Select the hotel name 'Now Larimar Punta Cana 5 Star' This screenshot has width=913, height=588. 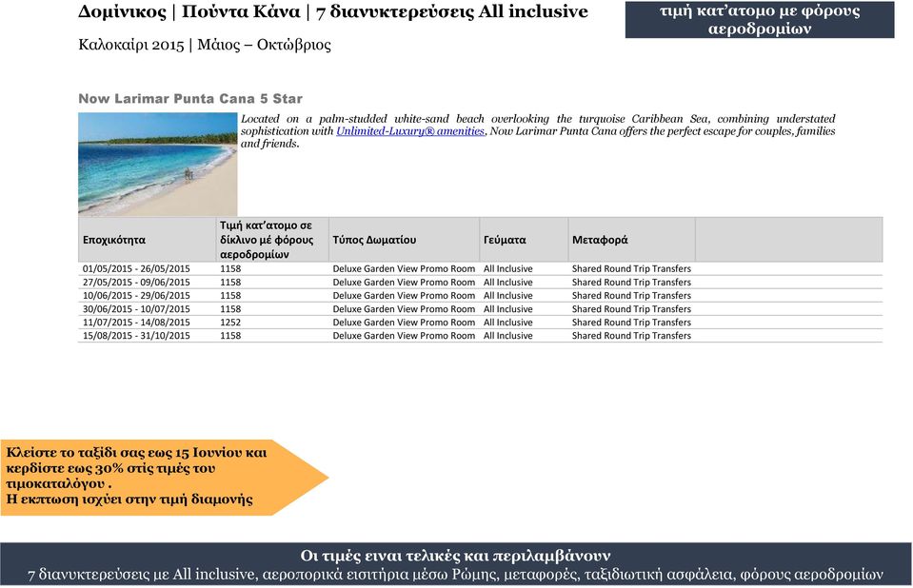[x=190, y=98]
